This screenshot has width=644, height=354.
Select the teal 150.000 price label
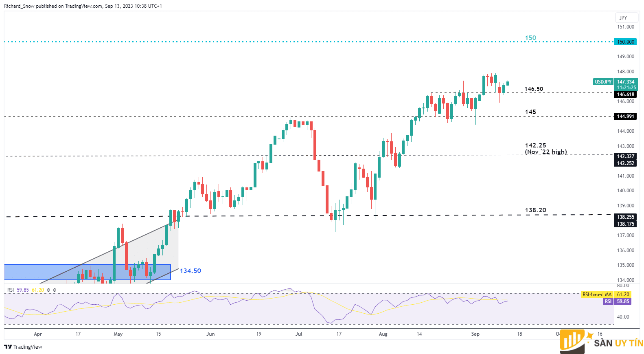coord(625,42)
